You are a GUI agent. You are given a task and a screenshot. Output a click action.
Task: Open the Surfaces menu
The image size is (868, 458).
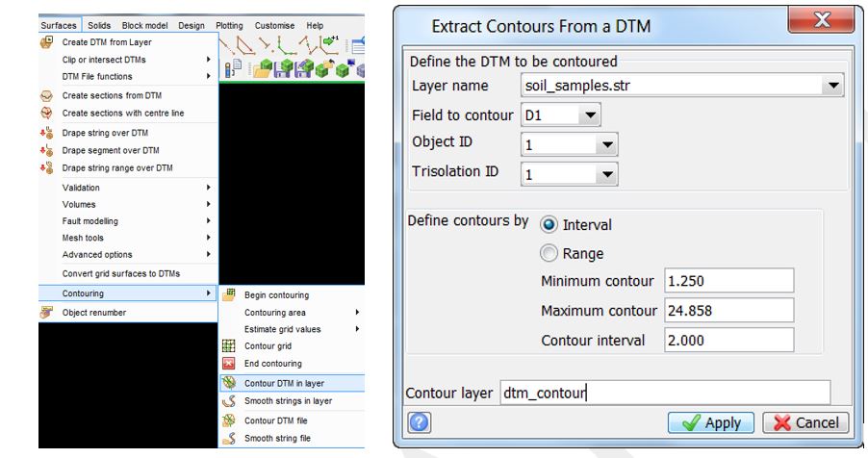(59, 25)
